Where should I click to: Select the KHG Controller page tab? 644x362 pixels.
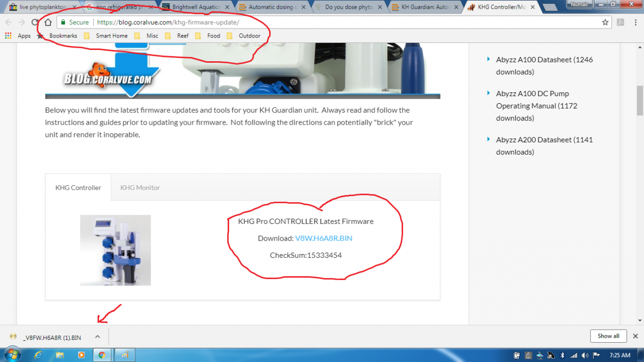(78, 187)
